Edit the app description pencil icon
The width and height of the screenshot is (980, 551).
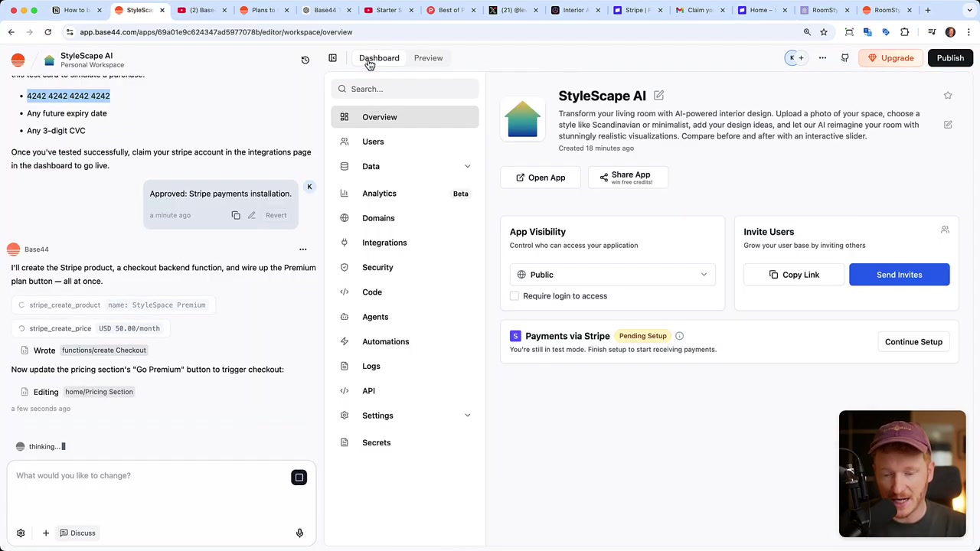pos(948,125)
